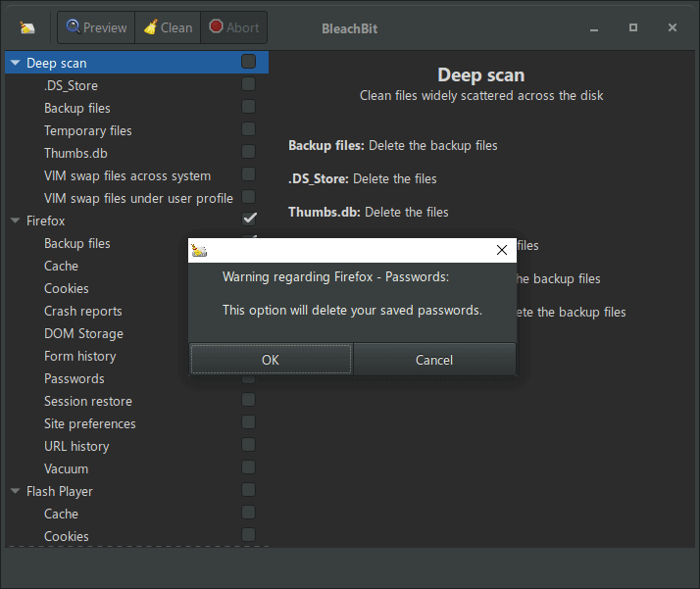Toggle Flash Player Cookies checkbox
700x589 pixels.
[x=249, y=535]
